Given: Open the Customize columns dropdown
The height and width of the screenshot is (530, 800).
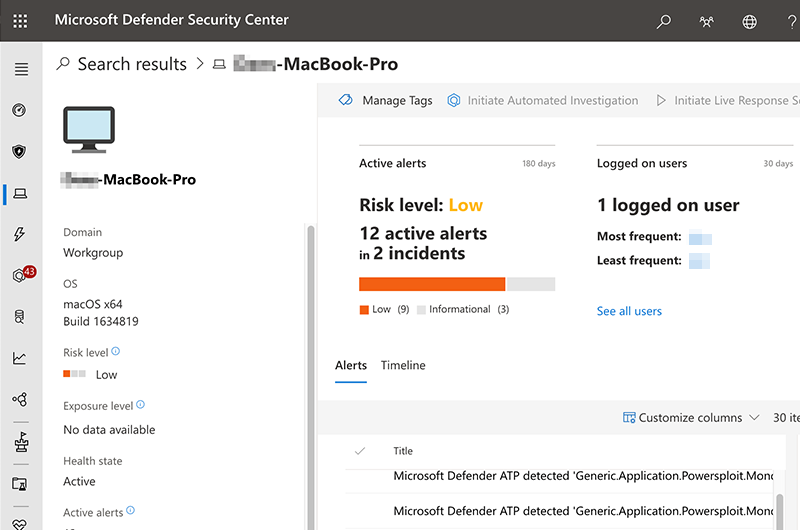Looking at the screenshot, I should pyautogui.click(x=691, y=418).
